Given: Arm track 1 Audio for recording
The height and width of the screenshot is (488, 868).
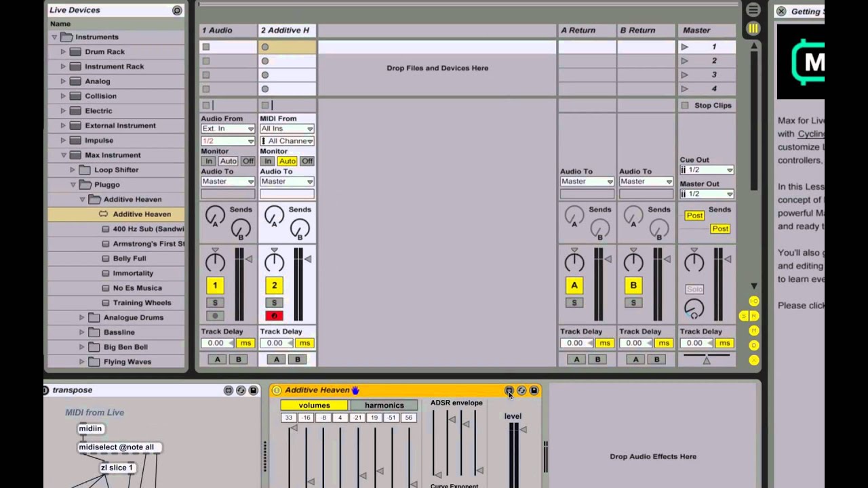Looking at the screenshot, I should [215, 316].
